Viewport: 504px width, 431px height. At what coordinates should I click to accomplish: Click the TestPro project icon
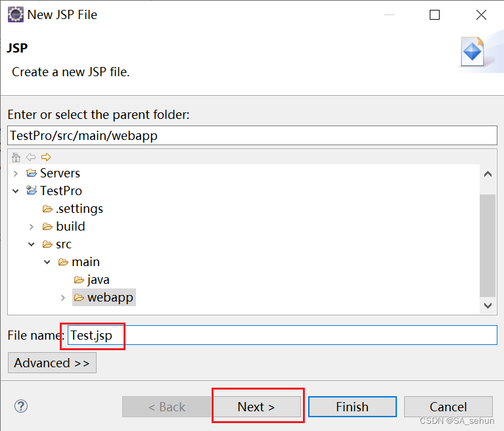point(32,191)
